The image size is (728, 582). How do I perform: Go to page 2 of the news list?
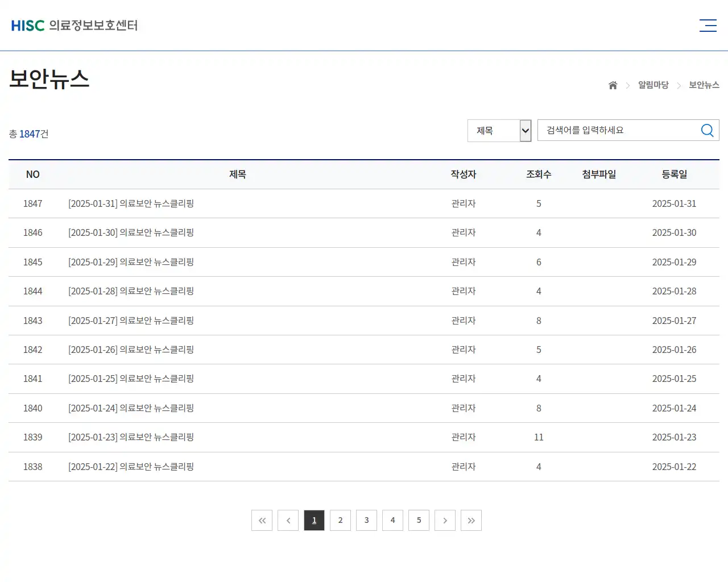340,520
